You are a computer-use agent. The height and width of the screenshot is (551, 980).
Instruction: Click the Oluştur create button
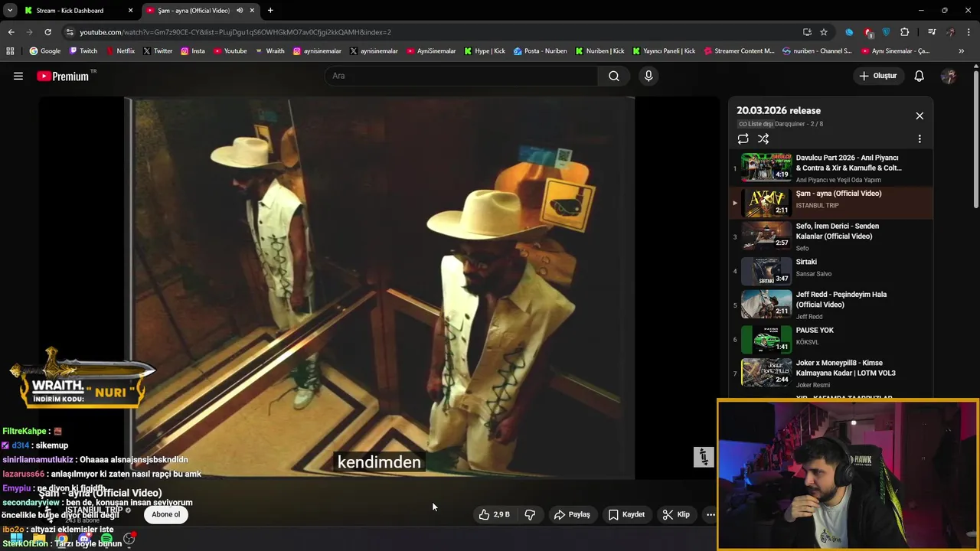point(877,76)
